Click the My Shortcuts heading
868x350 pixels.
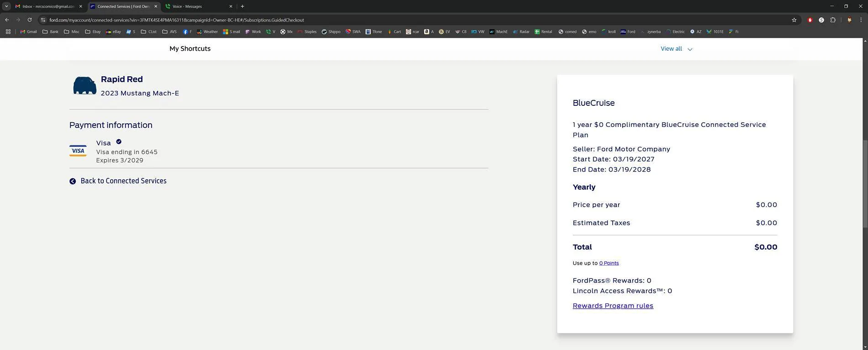pos(190,48)
